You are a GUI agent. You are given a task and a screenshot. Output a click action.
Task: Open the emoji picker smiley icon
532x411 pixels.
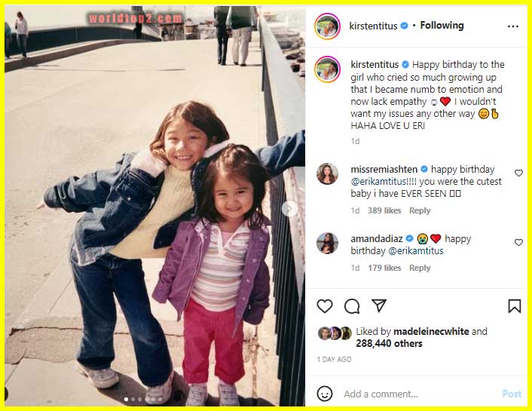point(324,394)
